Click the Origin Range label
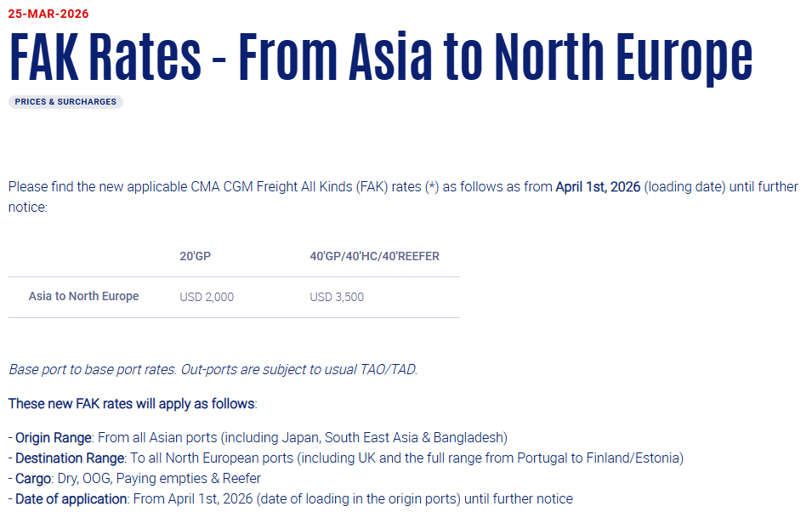Image resolution: width=812 pixels, height=529 pixels. (x=53, y=437)
